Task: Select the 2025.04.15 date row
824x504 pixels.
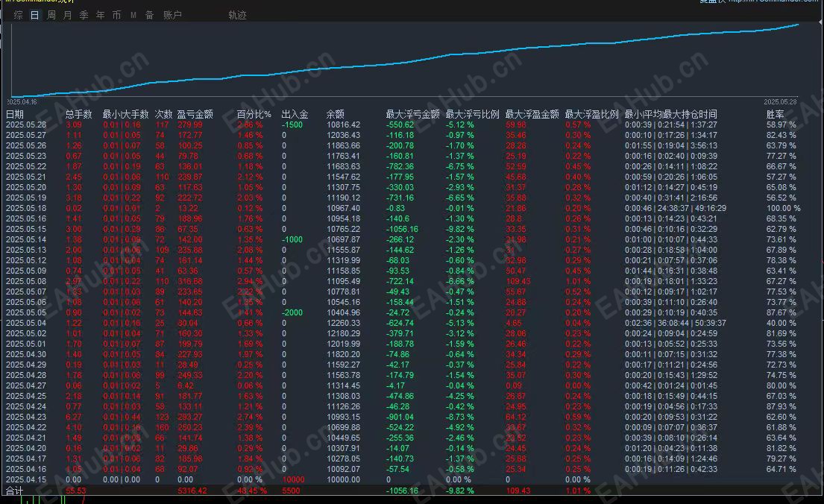Action: coord(26,479)
